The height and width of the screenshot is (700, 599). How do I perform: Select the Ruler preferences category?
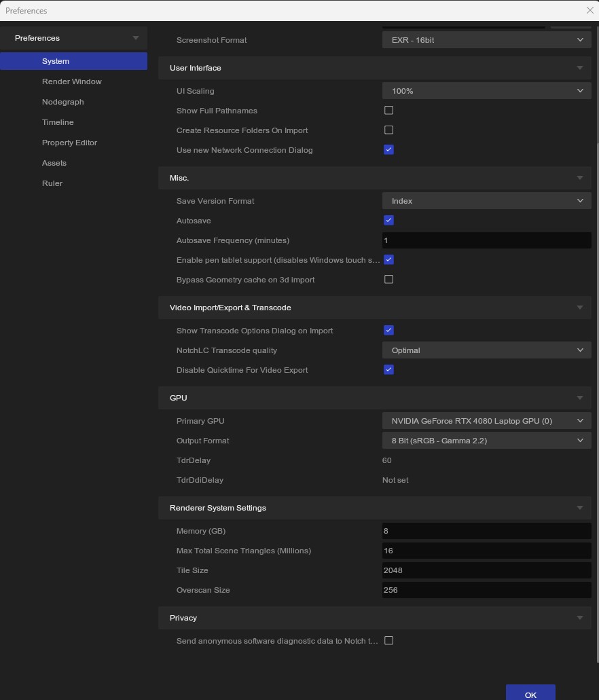52,183
